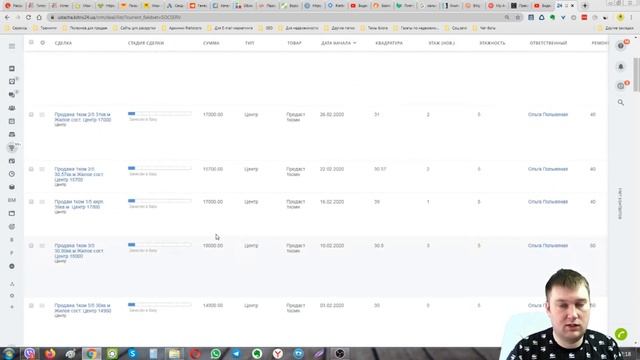Image resolution: width=640 pixels, height=360 pixels.
Task: Bookmark this page with the star icon
Action: [518, 18]
